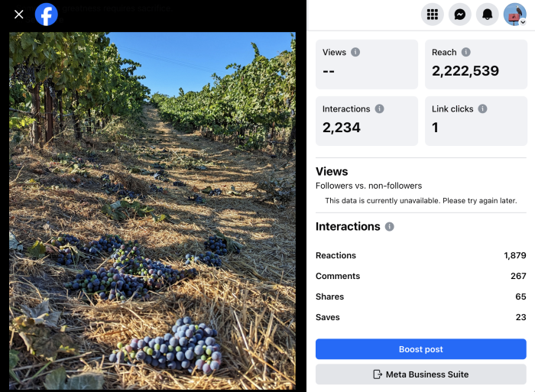The width and height of the screenshot is (535, 392).
Task: Select the Interactions card showing 2,234
Action: coord(367,121)
